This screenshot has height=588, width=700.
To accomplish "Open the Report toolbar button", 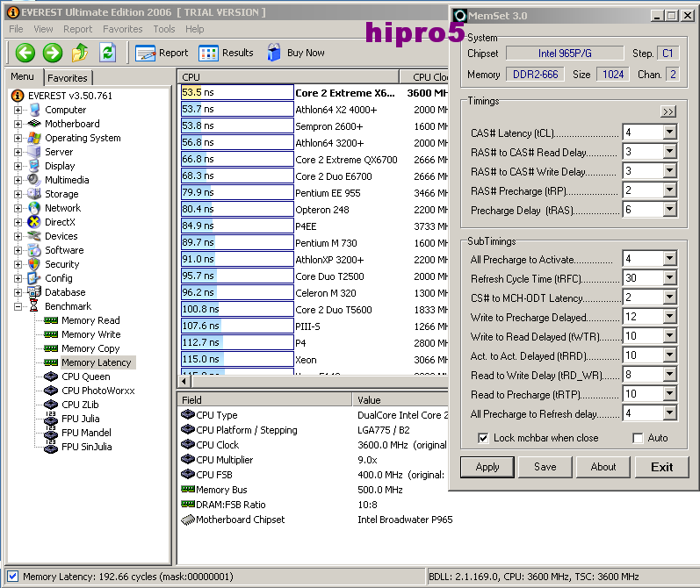I will point(162,53).
